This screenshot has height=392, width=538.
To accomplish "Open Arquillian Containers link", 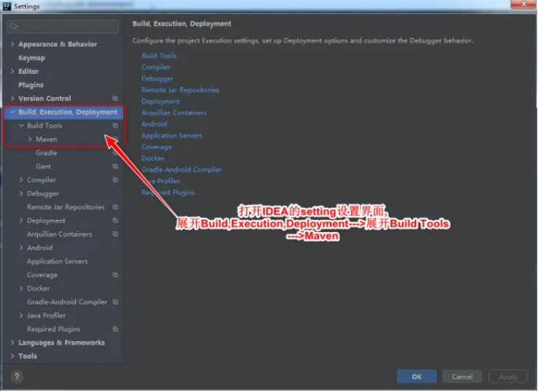I will point(174,112).
